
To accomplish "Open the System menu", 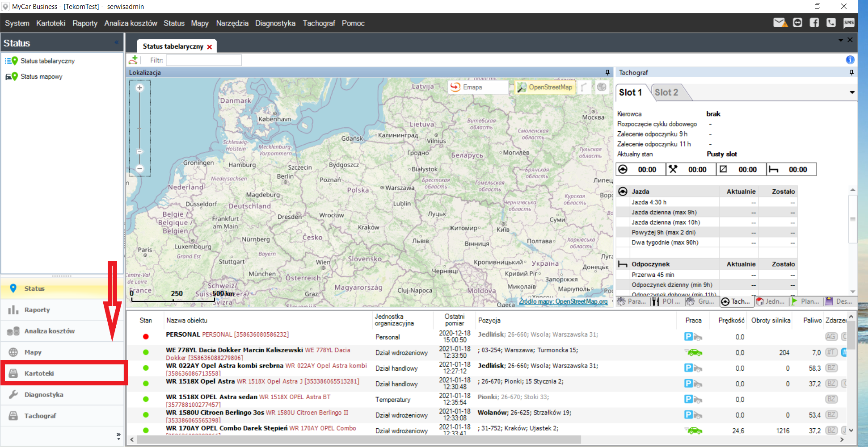I will [17, 23].
